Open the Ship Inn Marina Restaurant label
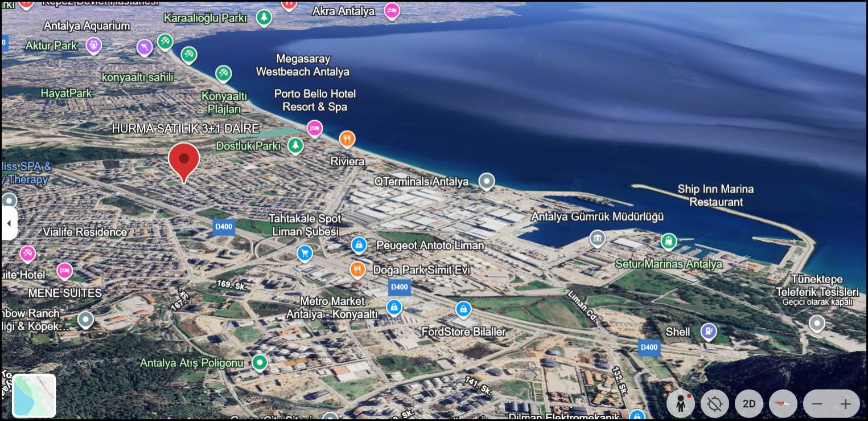The image size is (868, 421). (x=715, y=195)
